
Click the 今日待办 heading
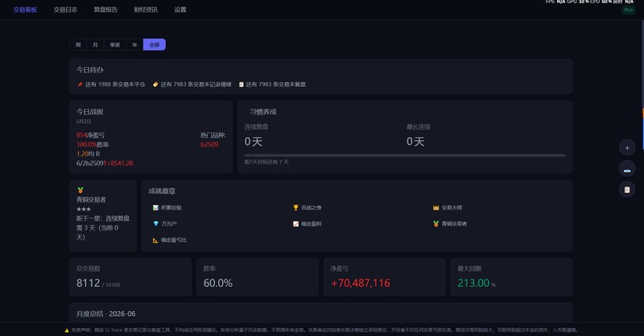click(x=89, y=70)
